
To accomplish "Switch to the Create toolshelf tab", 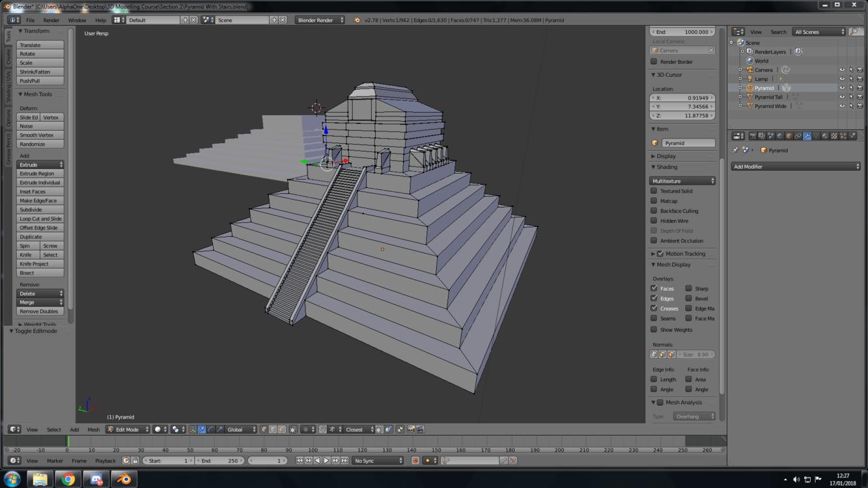I will tap(8, 56).
